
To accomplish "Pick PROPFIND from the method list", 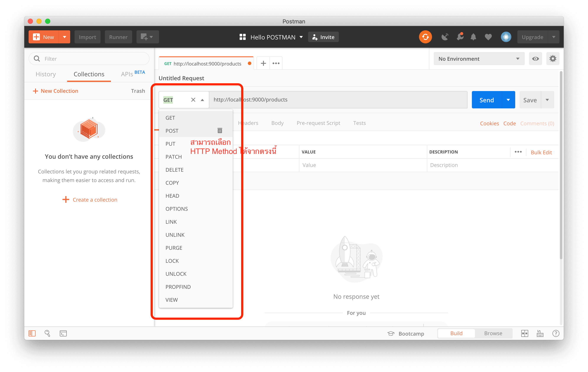I will 195,287.
